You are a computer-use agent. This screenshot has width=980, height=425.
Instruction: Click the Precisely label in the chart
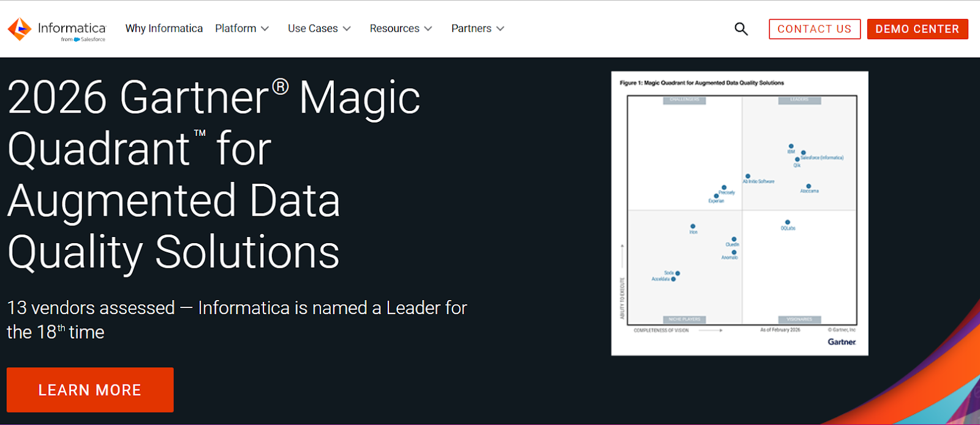click(726, 192)
